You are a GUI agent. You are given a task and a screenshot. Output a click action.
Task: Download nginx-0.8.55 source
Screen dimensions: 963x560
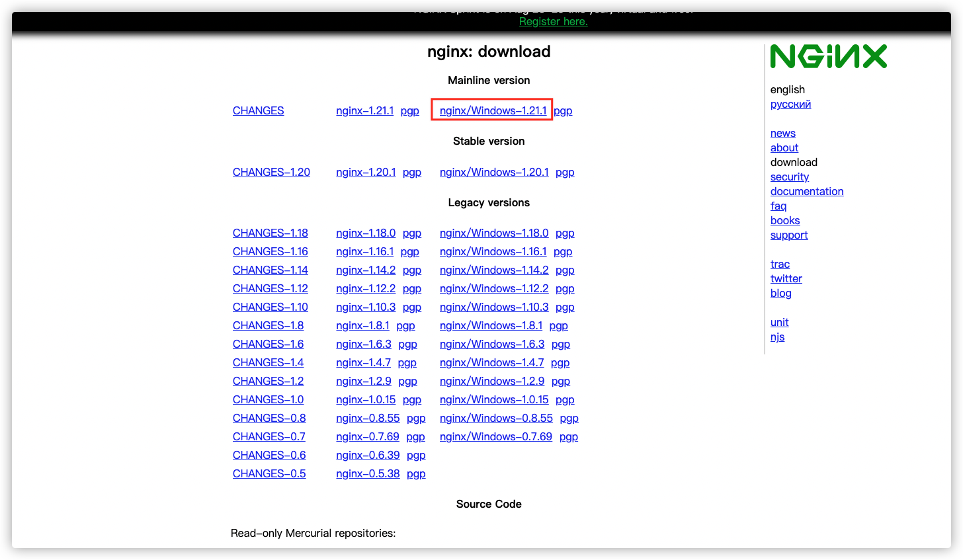click(x=368, y=419)
